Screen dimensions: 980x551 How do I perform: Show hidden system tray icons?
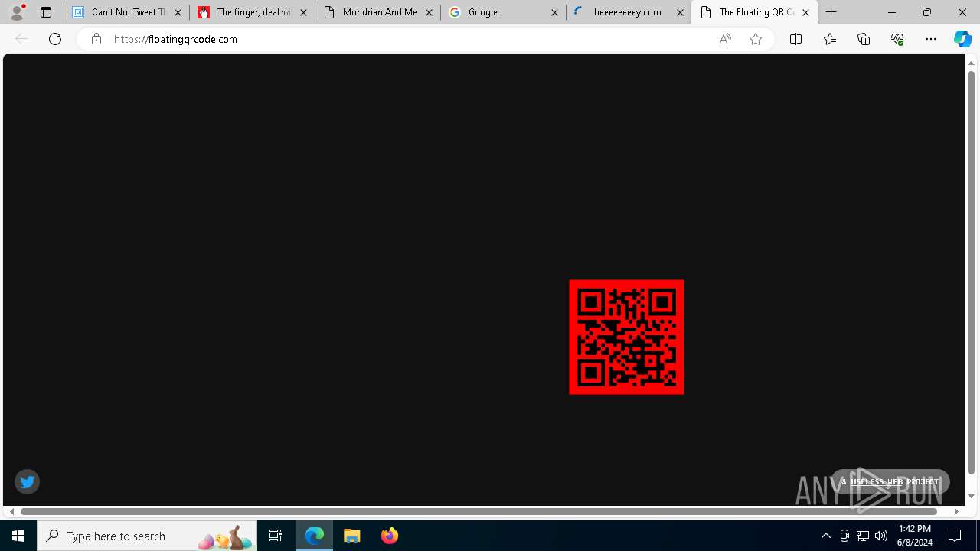(825, 536)
